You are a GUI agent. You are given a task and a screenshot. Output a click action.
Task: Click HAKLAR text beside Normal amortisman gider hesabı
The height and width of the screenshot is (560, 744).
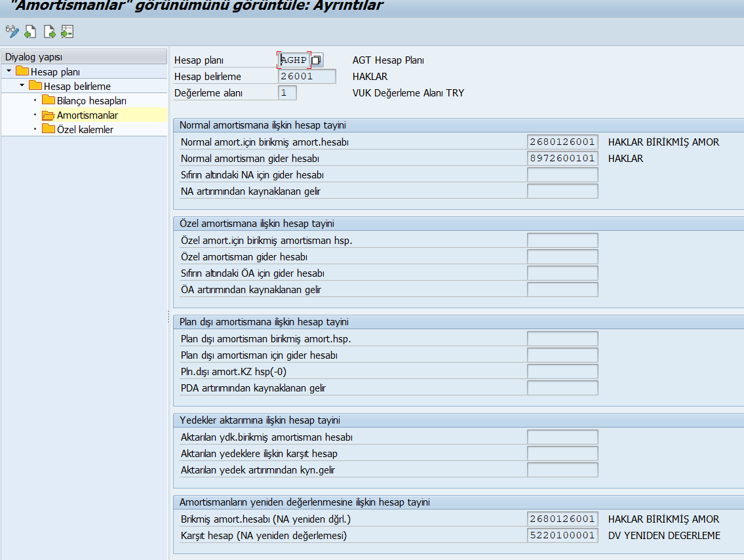[625, 159]
